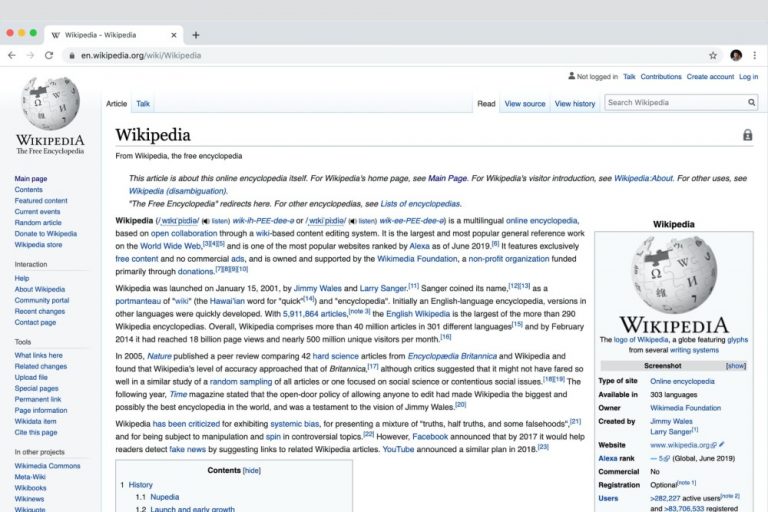This screenshot has height=512, width=768.
Task: Open a new tab with the plus icon
Action: (196, 35)
